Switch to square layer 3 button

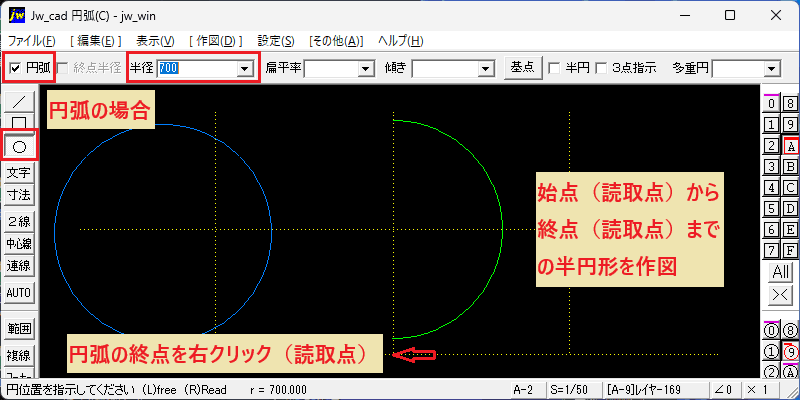point(771,166)
